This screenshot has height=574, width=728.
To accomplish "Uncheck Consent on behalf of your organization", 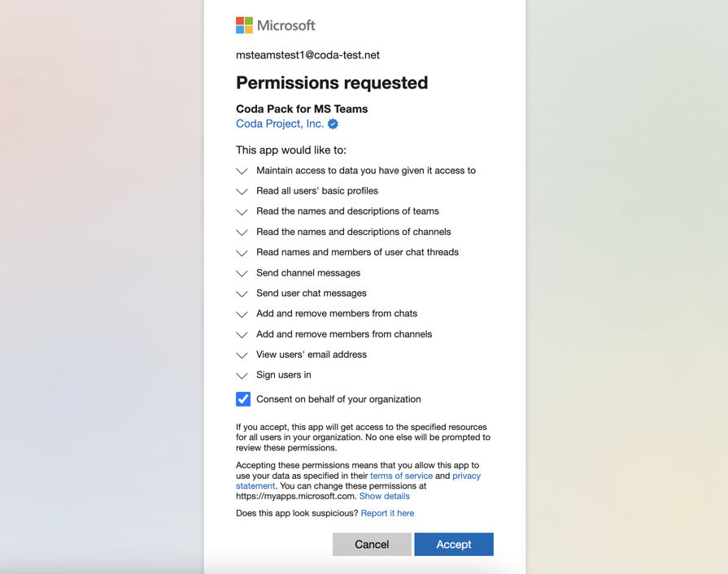I will (x=242, y=399).
